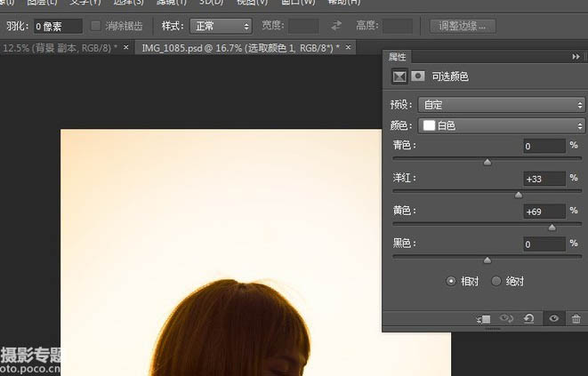Click the swap width and height icon

[336, 26]
